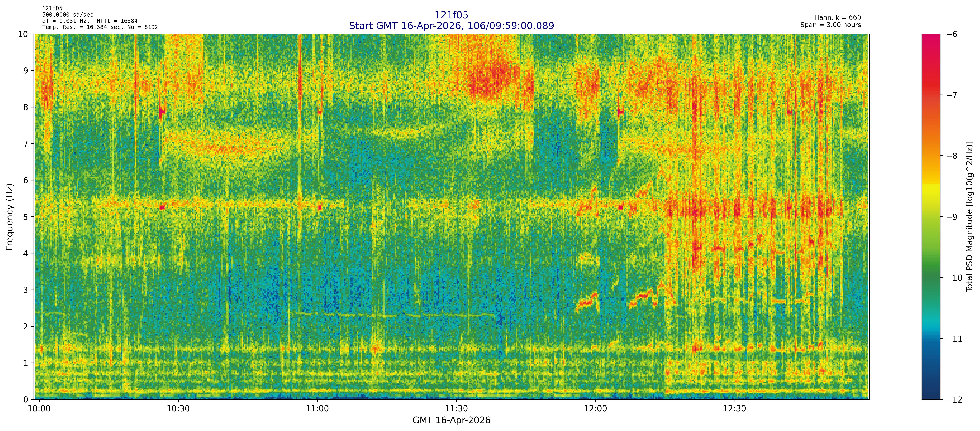Viewport: 980px width, 431px height.
Task: Click the 12:00 time axis tick label
Action: (x=595, y=409)
